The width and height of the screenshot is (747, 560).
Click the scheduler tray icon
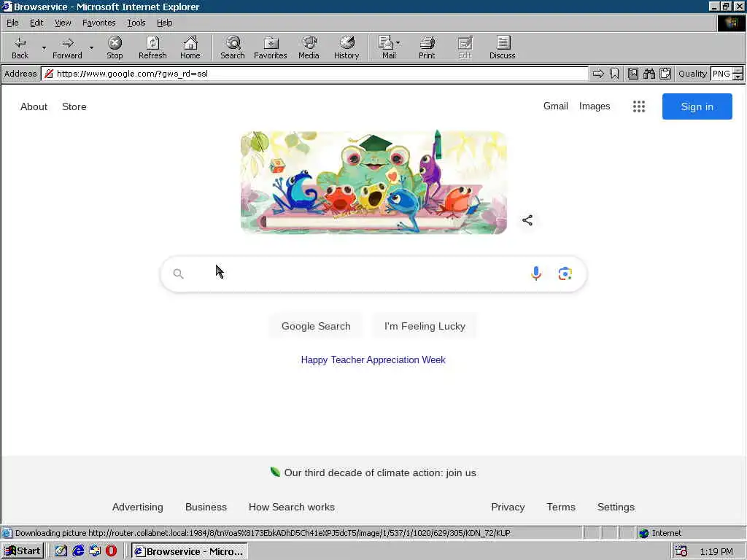(681, 551)
